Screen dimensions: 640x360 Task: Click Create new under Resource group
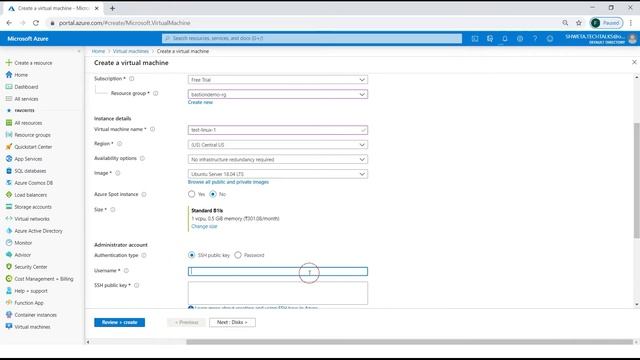(x=200, y=102)
